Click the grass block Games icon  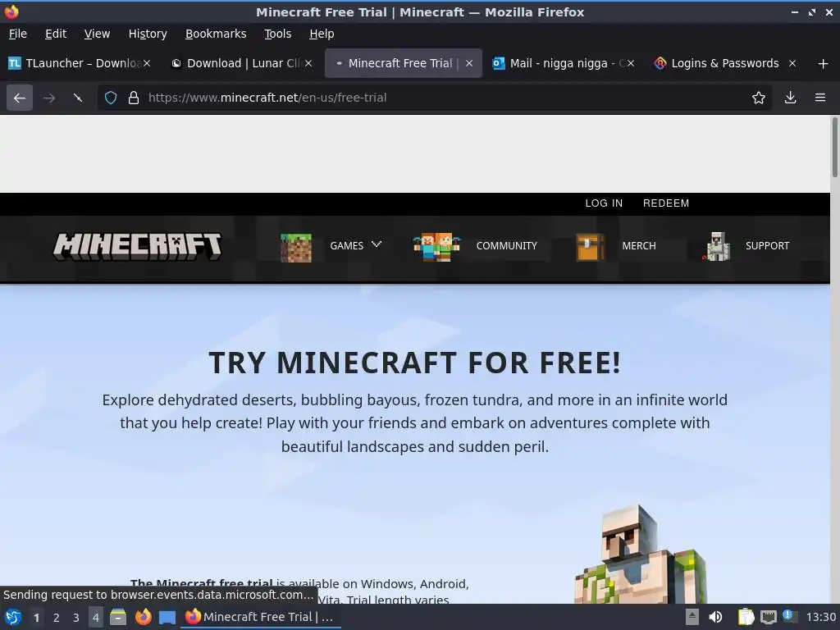[x=295, y=248]
